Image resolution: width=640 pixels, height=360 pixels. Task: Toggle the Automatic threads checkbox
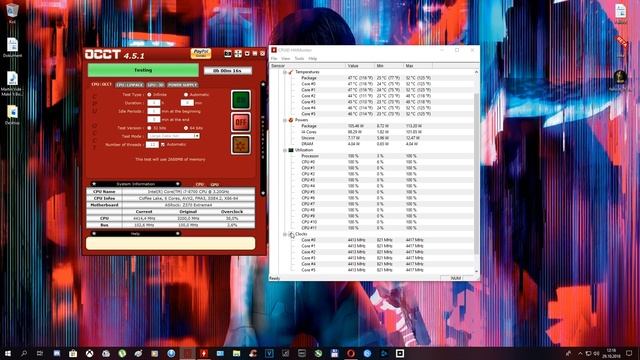[x=163, y=144]
